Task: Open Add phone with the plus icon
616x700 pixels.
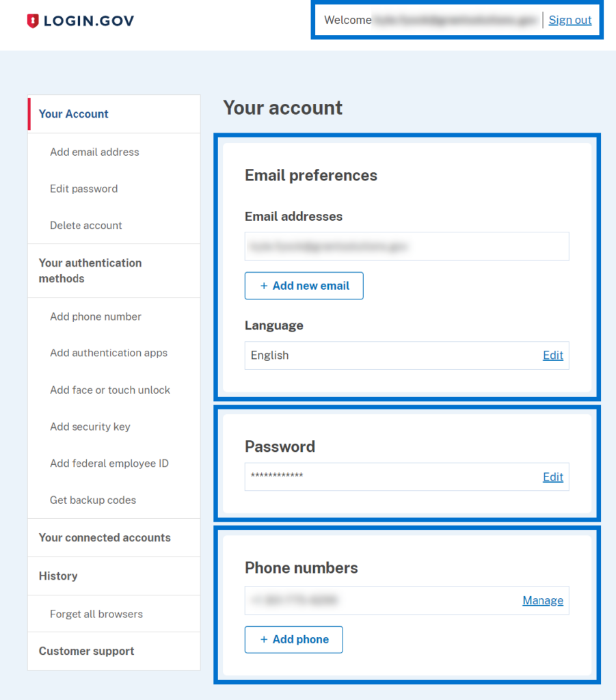Action: [293, 639]
